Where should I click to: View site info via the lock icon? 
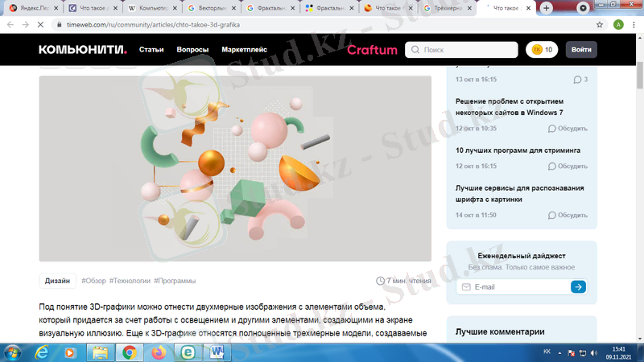tap(59, 25)
